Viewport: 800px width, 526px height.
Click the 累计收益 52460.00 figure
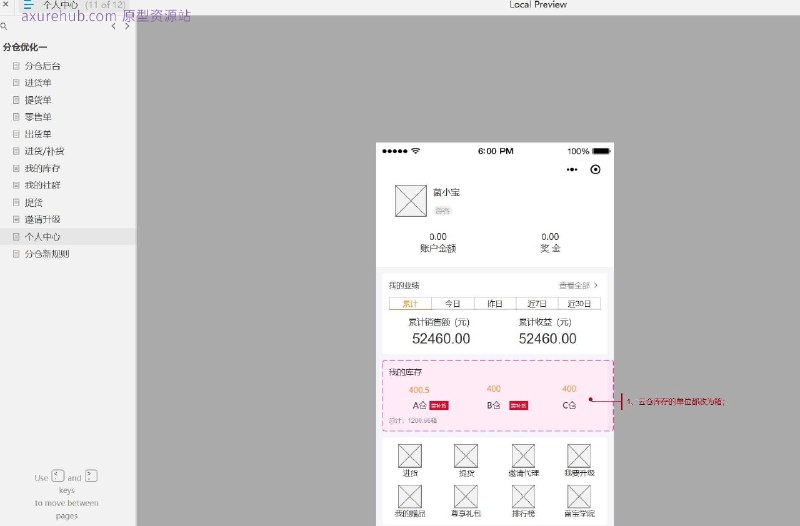tap(547, 339)
